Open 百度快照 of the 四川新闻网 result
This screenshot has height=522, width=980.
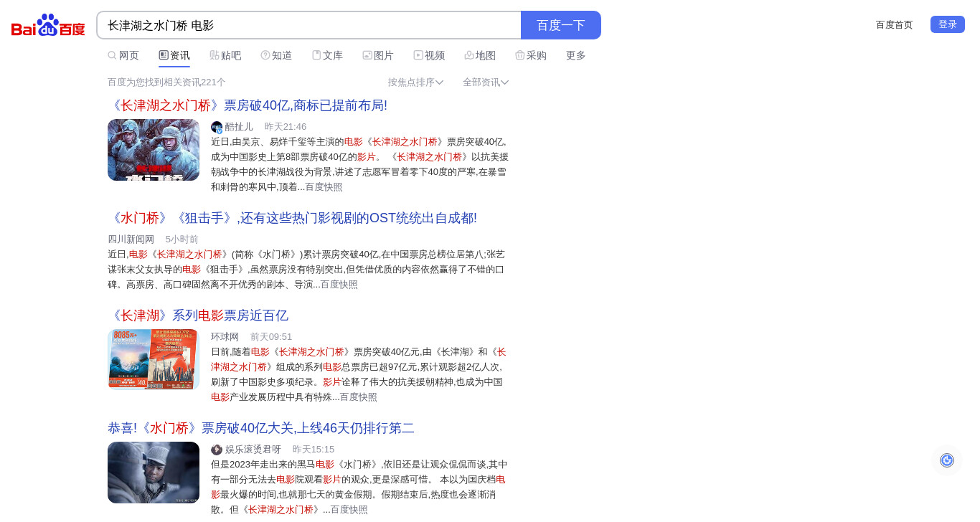(x=339, y=285)
